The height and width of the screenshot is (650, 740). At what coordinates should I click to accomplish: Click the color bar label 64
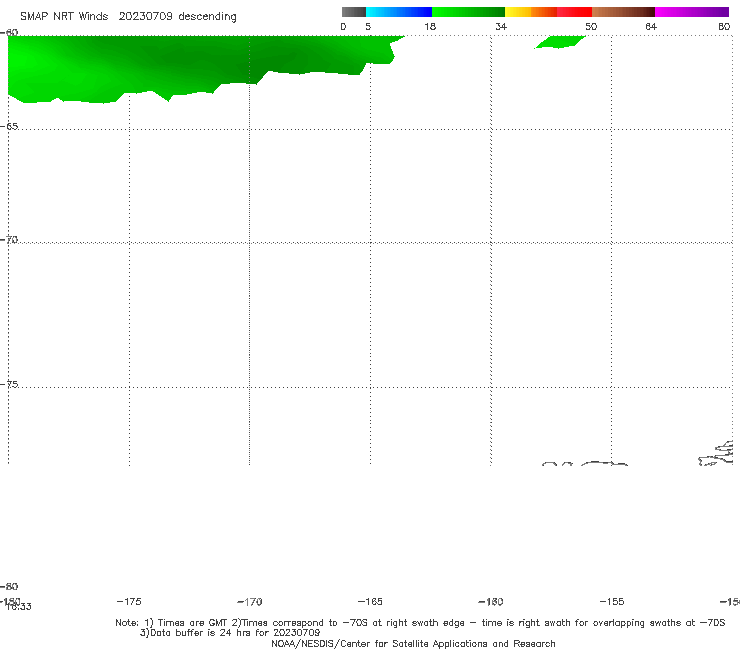pos(651,26)
